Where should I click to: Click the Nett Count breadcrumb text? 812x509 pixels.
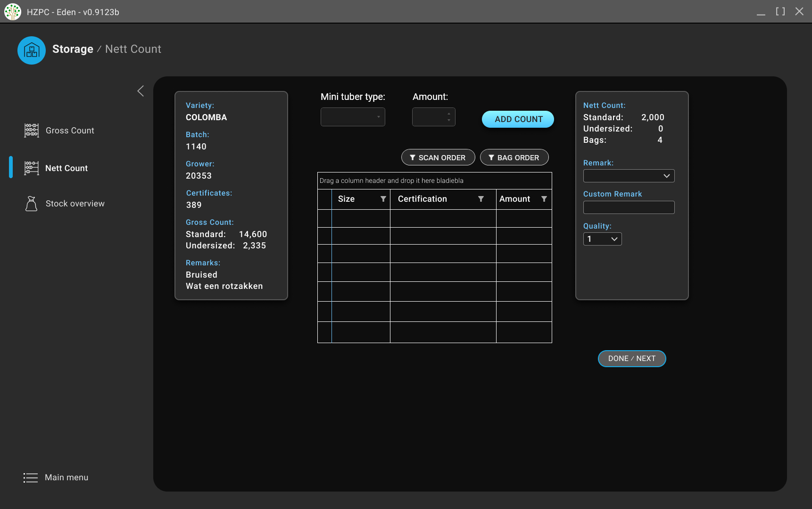pos(133,49)
